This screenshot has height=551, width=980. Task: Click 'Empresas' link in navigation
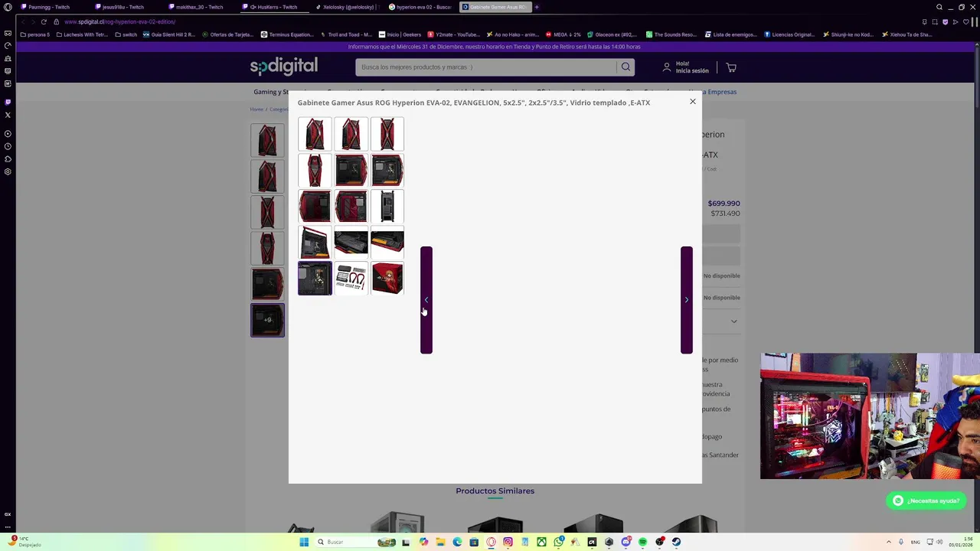click(x=721, y=92)
